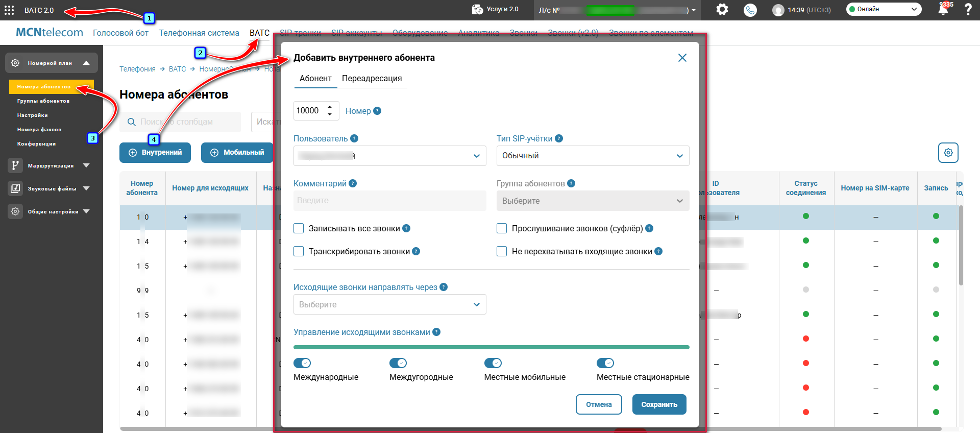The height and width of the screenshot is (433, 980).
Task: Show help for Управление исходящими звонками
Action: pyautogui.click(x=436, y=332)
